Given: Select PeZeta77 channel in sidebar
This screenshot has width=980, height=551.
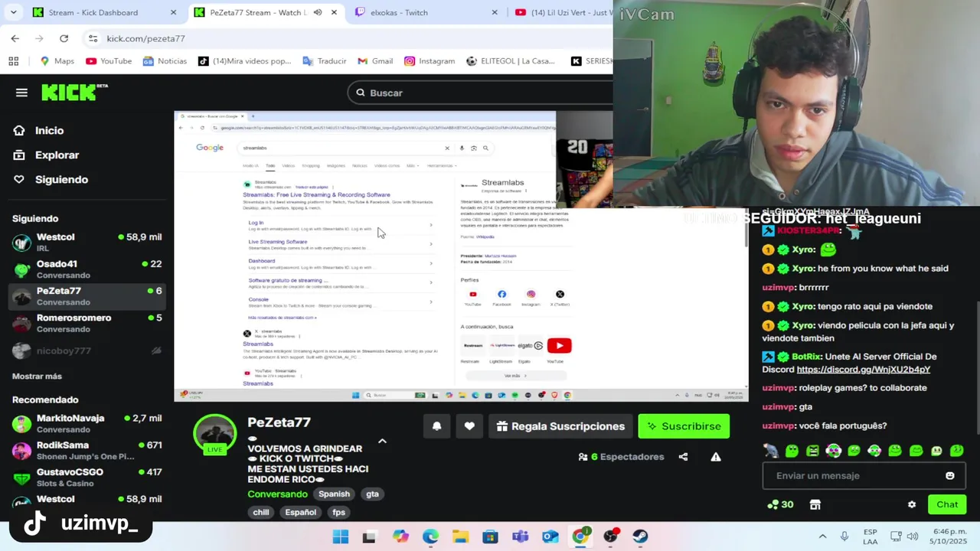Looking at the screenshot, I should tap(87, 296).
